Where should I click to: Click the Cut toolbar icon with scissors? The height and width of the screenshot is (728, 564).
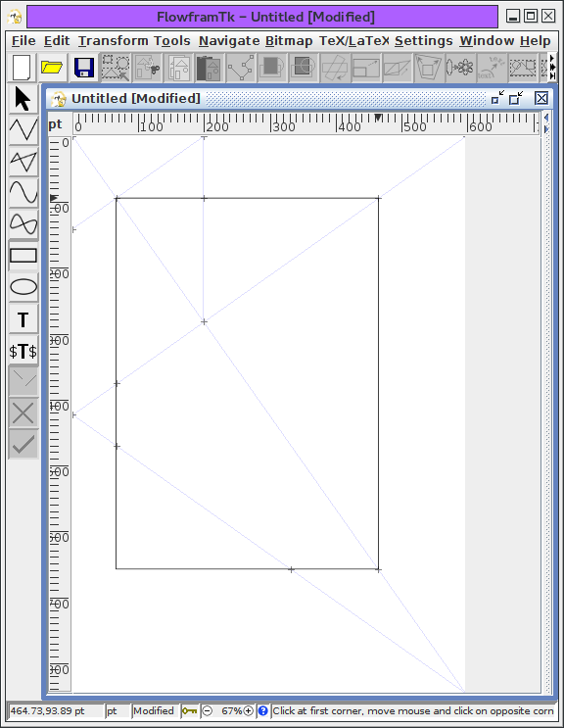[x=147, y=68]
